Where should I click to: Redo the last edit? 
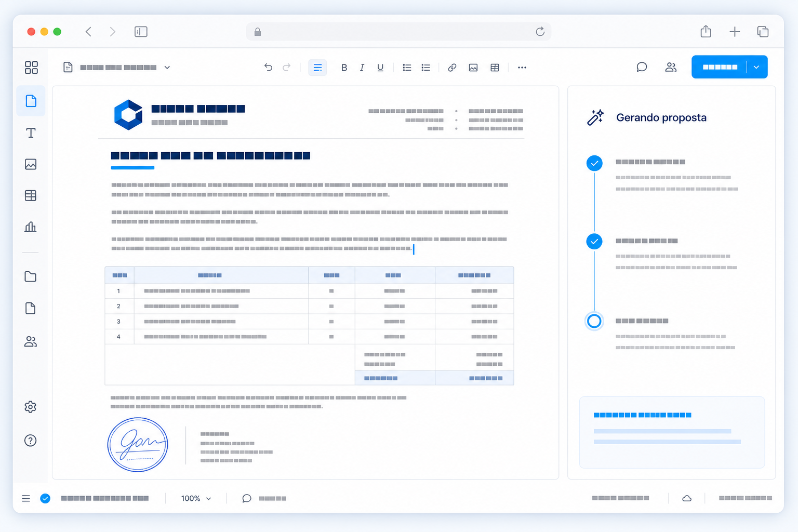click(x=286, y=68)
